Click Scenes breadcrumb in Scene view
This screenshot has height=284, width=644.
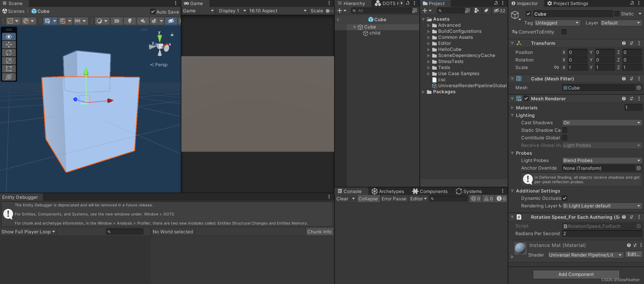coord(14,11)
